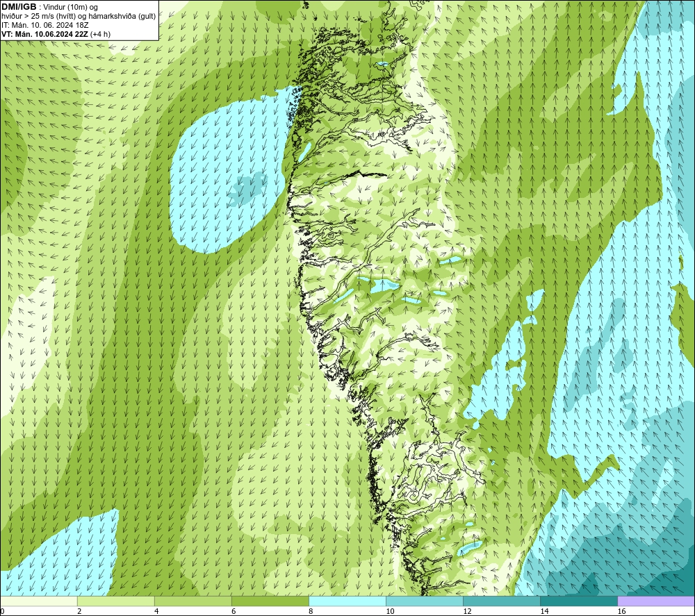Click the teal 12–14 m/s legend swatch
This screenshot has width=695, height=616.
502,601
